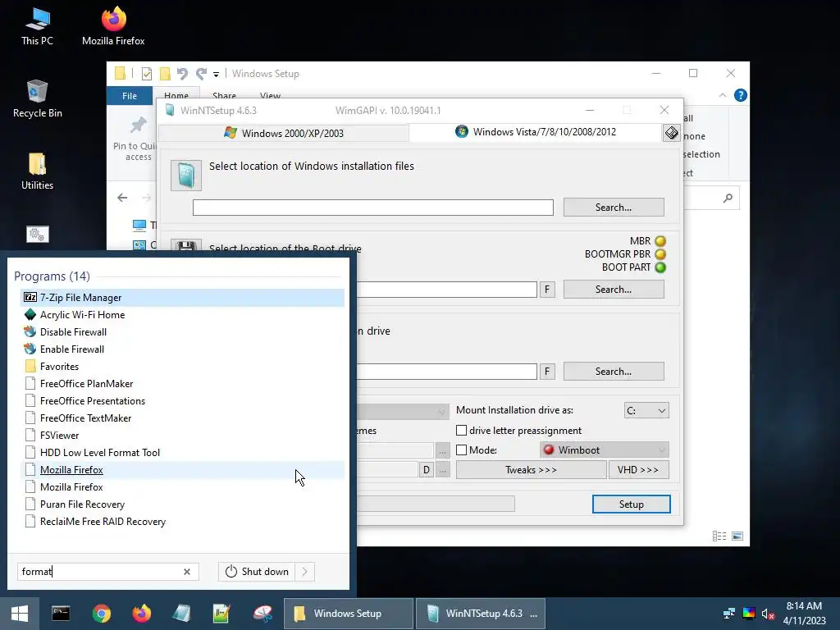Click Search for installation files location
This screenshot has height=630, width=840.
point(614,208)
